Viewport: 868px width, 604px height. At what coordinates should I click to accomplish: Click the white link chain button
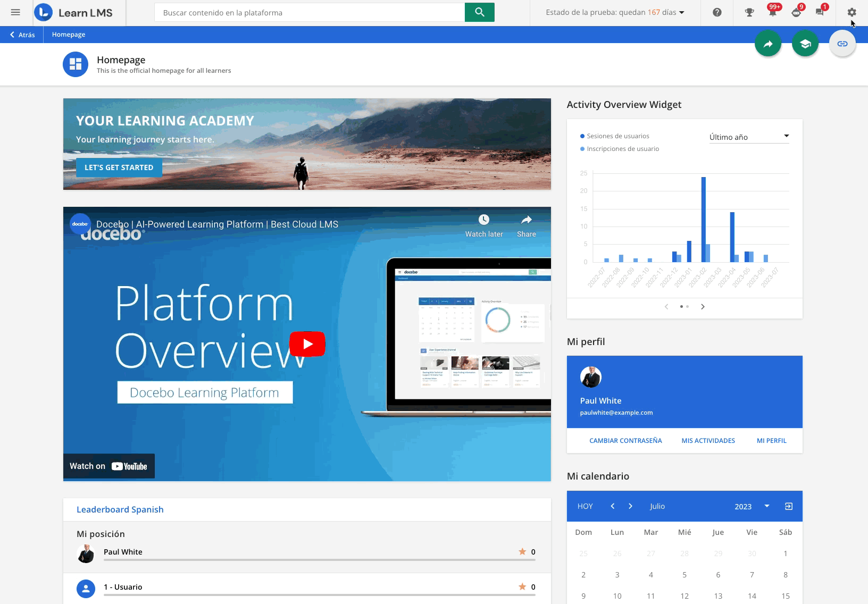coord(842,44)
